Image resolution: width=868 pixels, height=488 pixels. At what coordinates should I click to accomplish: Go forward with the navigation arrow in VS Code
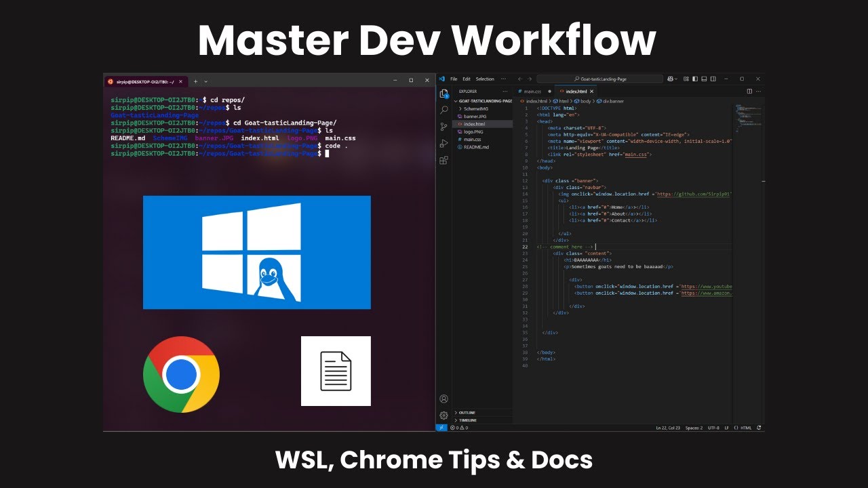pos(530,79)
